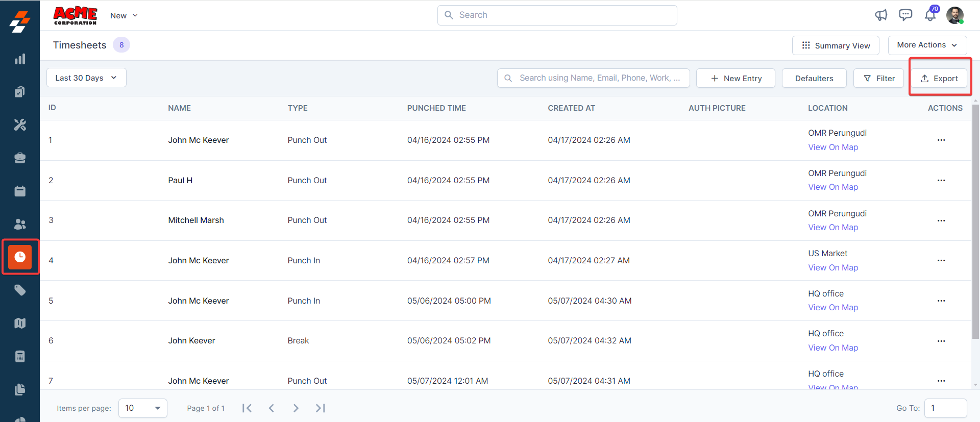Open the More Actions dropdown
Image resolution: width=980 pixels, height=422 pixels.
pyautogui.click(x=927, y=45)
